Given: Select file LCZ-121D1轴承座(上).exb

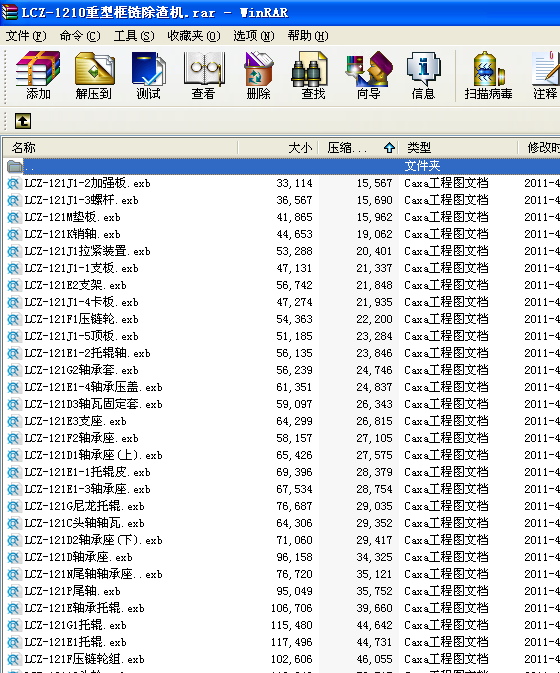Looking at the screenshot, I should click(x=93, y=455).
